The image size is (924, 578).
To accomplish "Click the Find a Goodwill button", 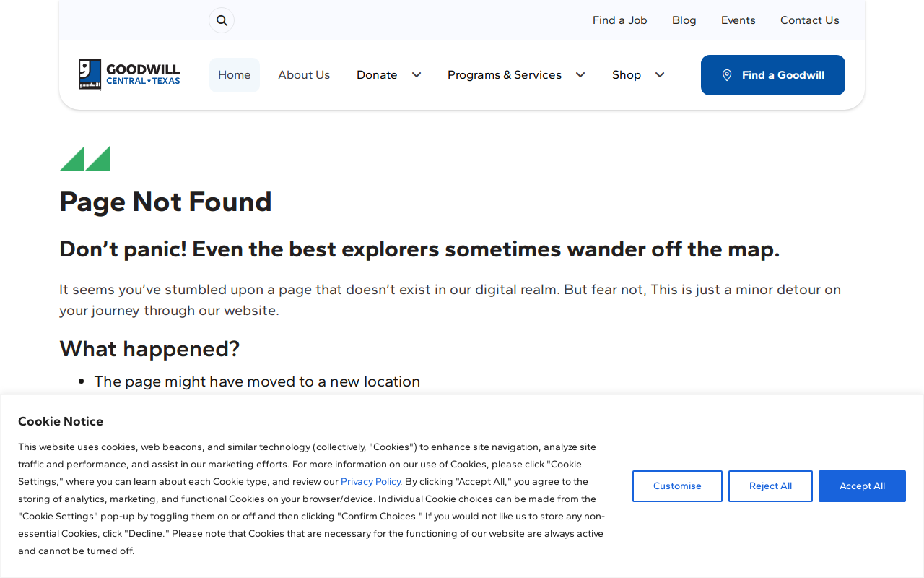I will (x=773, y=75).
